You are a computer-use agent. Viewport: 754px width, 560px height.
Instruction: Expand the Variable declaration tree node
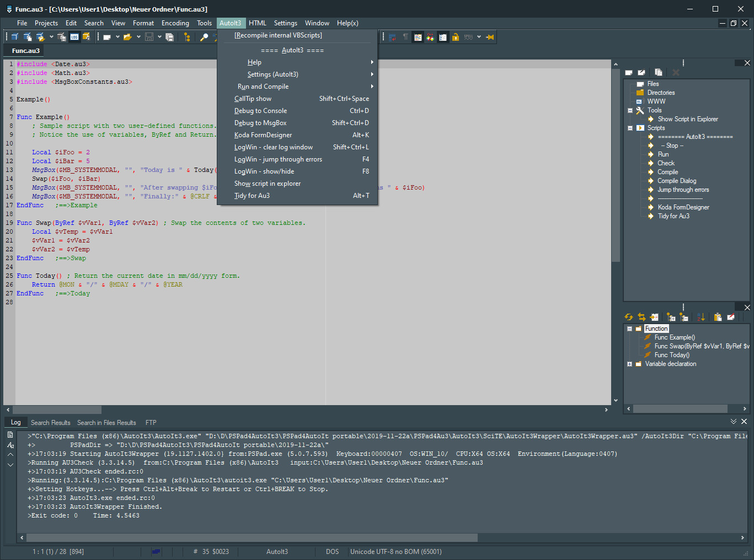point(629,364)
